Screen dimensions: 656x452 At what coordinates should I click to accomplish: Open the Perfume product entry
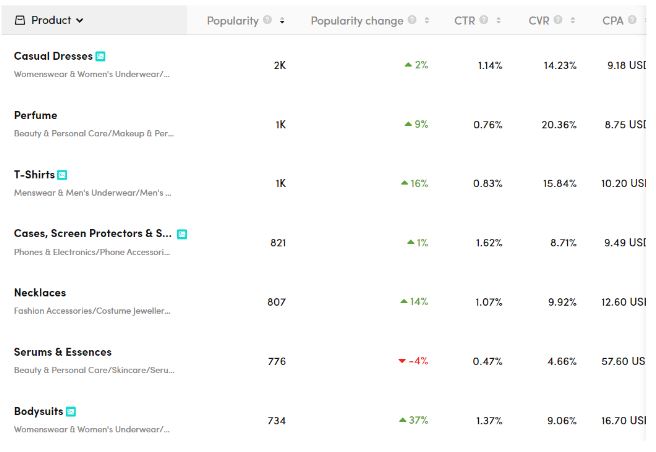click(x=35, y=116)
